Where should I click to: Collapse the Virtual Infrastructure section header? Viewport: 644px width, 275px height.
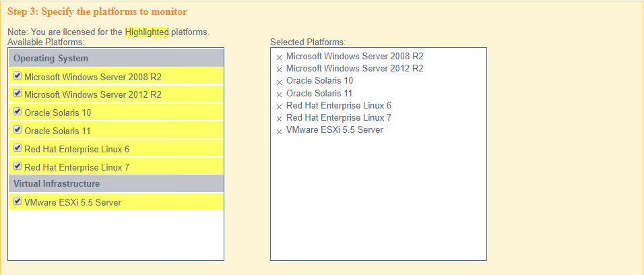(x=57, y=183)
